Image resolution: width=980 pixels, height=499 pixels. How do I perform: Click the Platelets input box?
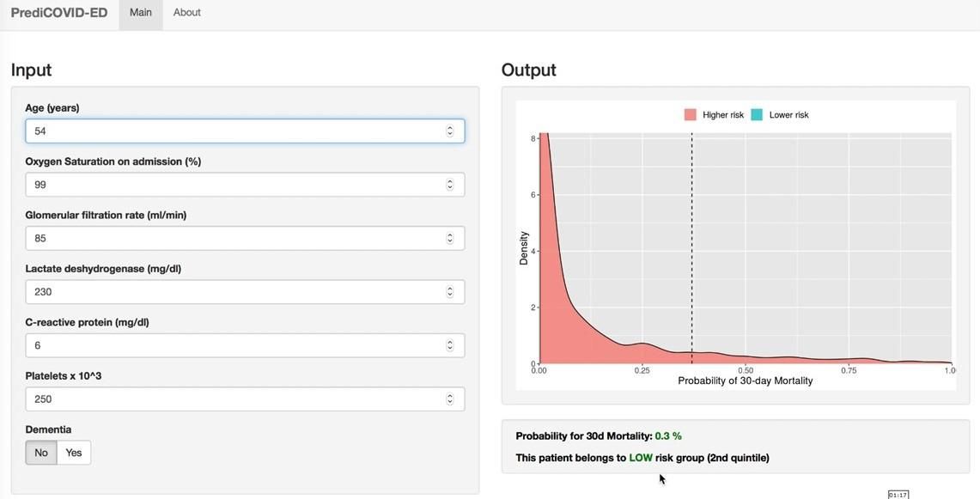[232, 399]
